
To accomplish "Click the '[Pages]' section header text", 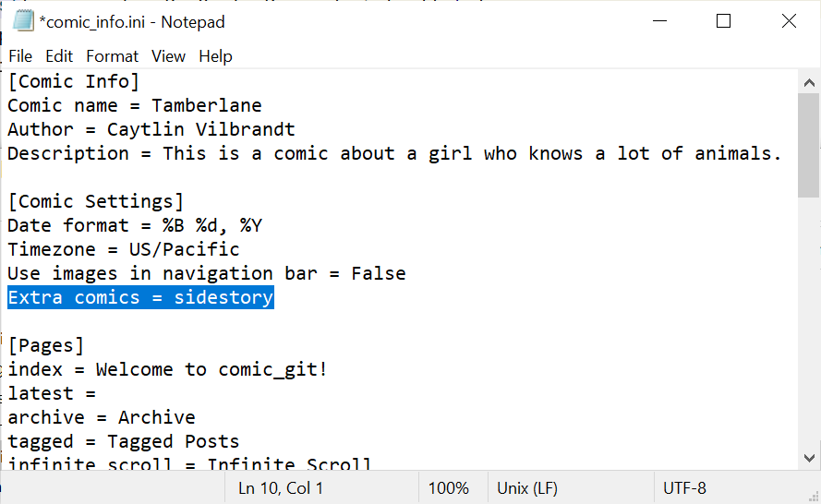I will click(46, 345).
